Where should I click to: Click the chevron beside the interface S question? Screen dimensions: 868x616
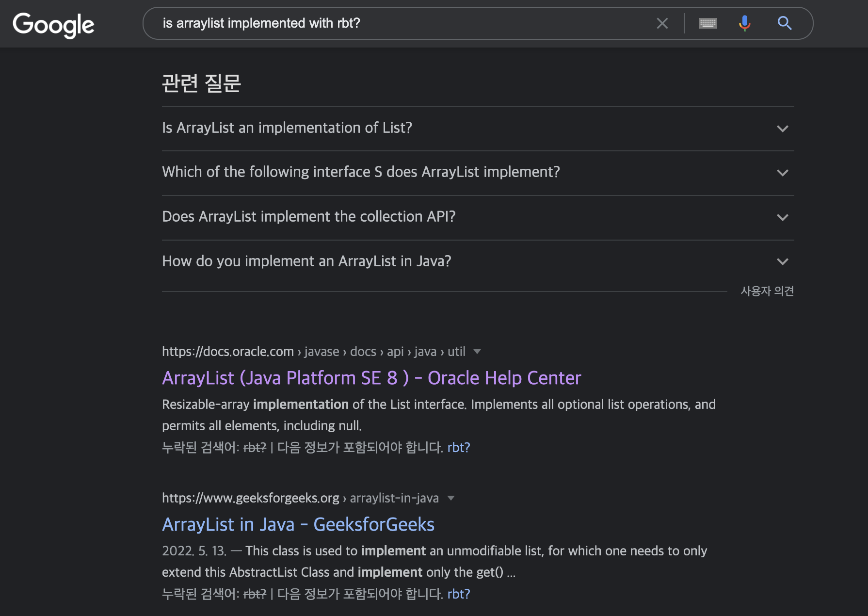[x=782, y=173]
